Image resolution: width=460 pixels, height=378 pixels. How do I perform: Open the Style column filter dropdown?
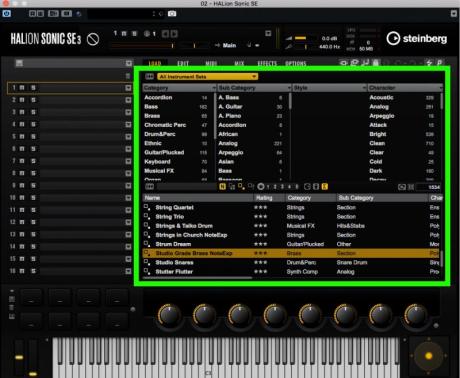click(x=364, y=88)
